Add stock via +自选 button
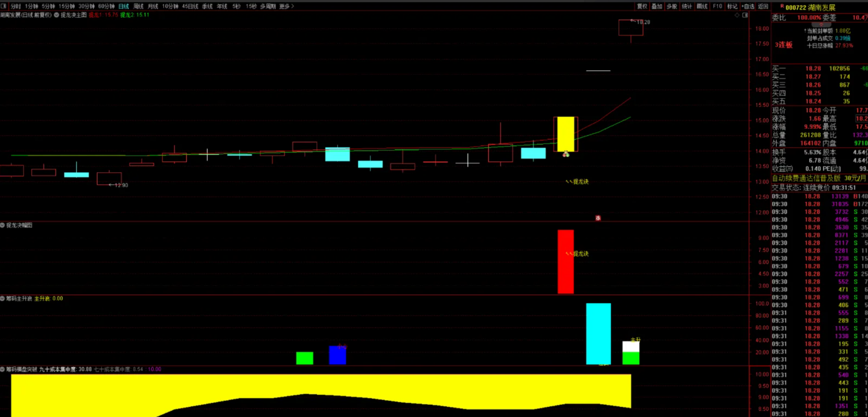Image resolution: width=868 pixels, height=417 pixels. 748,6
